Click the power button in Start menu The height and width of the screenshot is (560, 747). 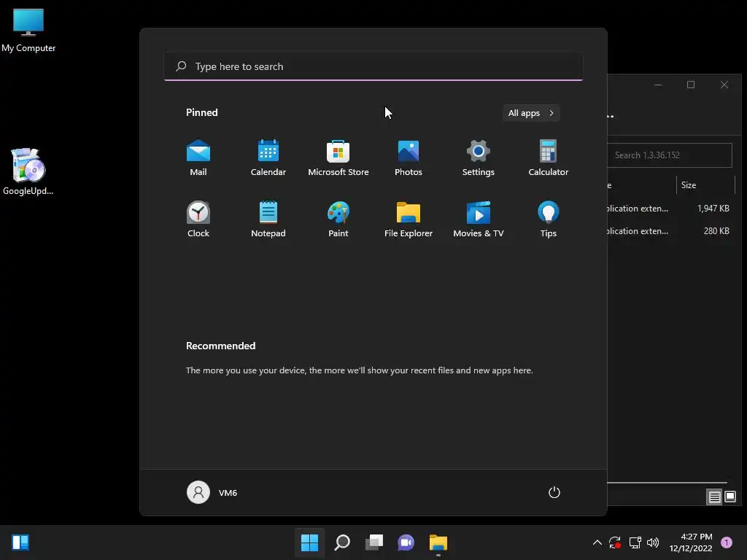(554, 492)
